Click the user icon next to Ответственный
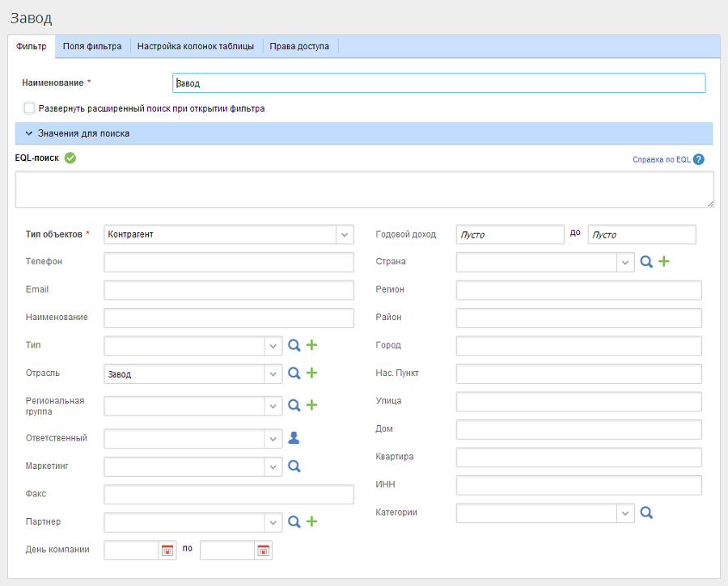 (x=294, y=438)
